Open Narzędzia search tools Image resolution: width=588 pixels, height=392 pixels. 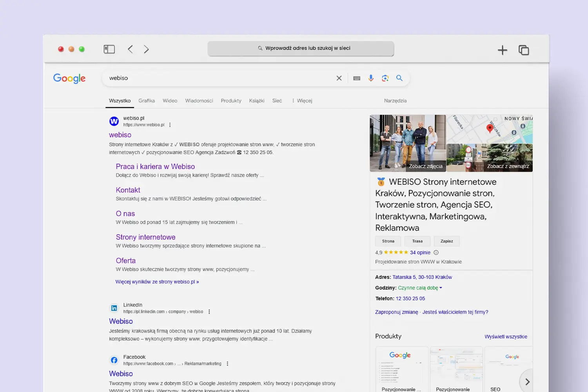395,101
